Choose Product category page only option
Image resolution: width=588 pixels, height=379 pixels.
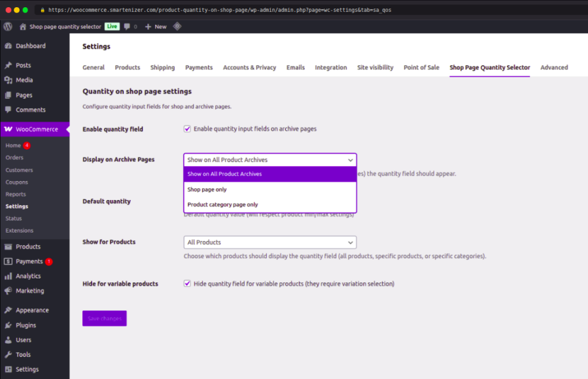coord(270,205)
